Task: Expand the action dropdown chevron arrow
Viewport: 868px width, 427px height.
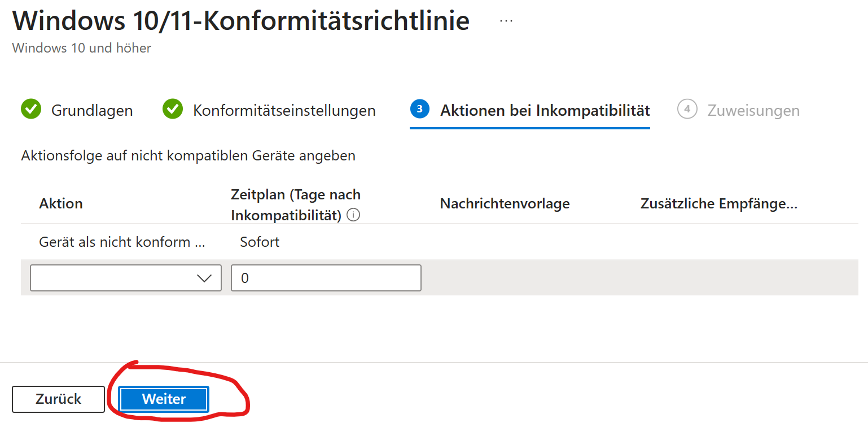Action: pyautogui.click(x=204, y=278)
